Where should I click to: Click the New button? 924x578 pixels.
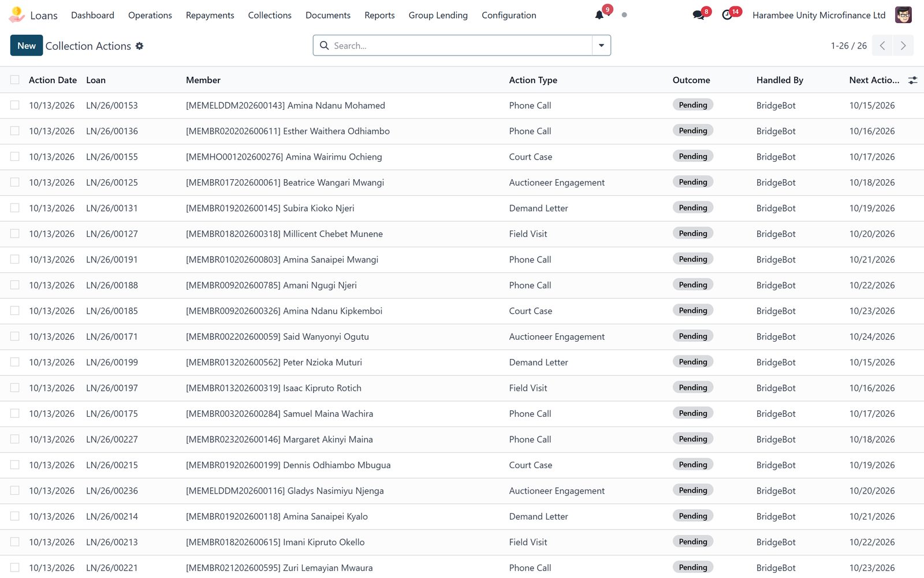[x=27, y=46]
